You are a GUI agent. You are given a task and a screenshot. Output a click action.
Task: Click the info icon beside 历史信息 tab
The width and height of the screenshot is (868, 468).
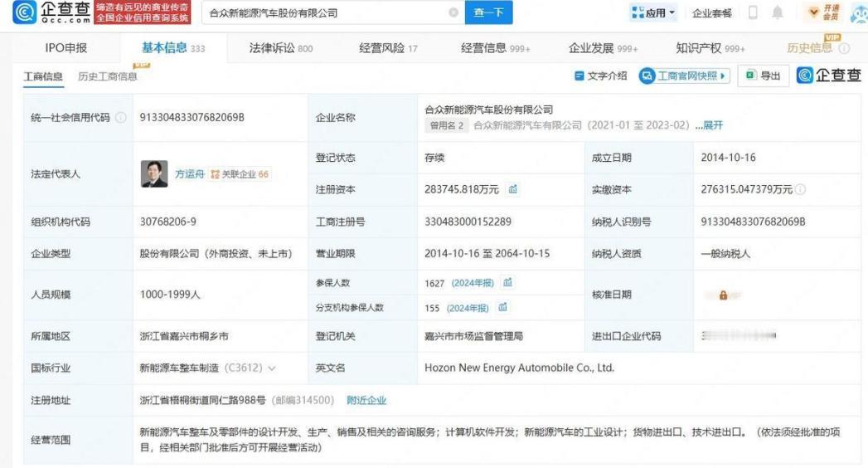coord(844,48)
